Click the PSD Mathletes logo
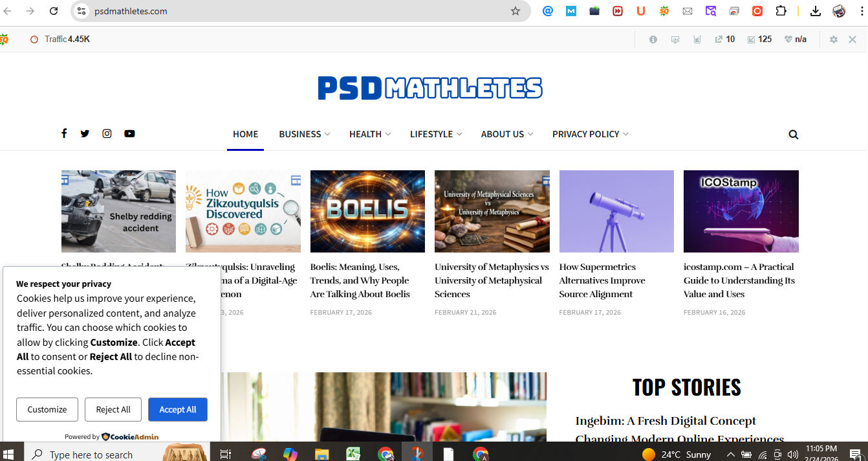The width and height of the screenshot is (868, 461). [430, 88]
